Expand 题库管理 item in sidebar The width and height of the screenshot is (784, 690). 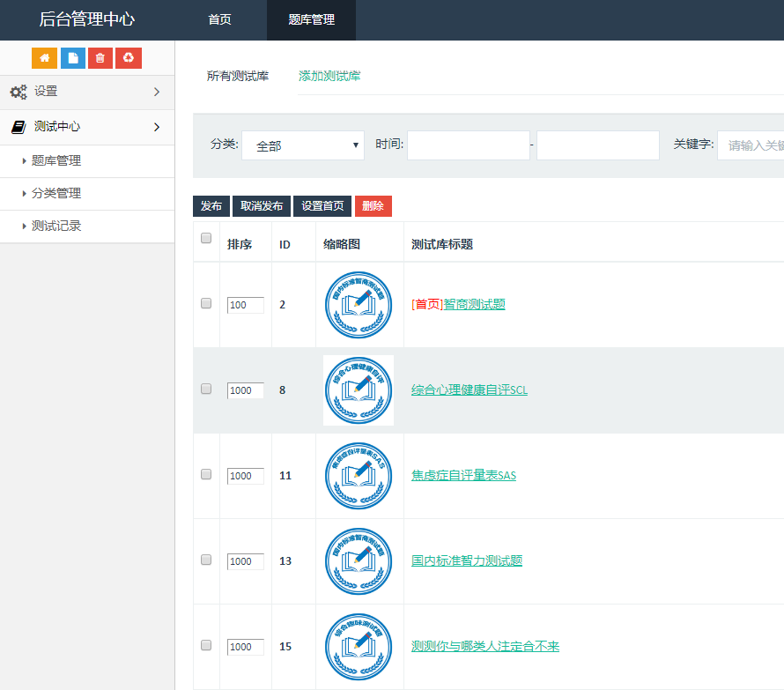[x=56, y=161]
